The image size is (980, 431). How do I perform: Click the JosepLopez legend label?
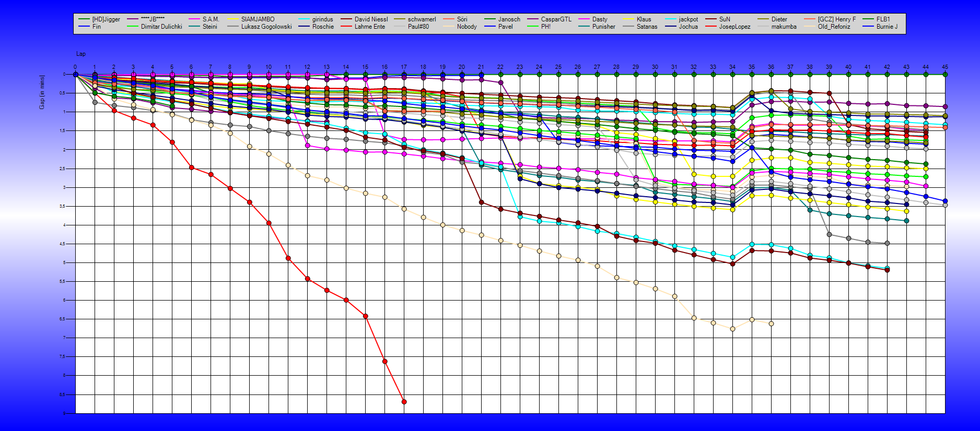point(734,27)
